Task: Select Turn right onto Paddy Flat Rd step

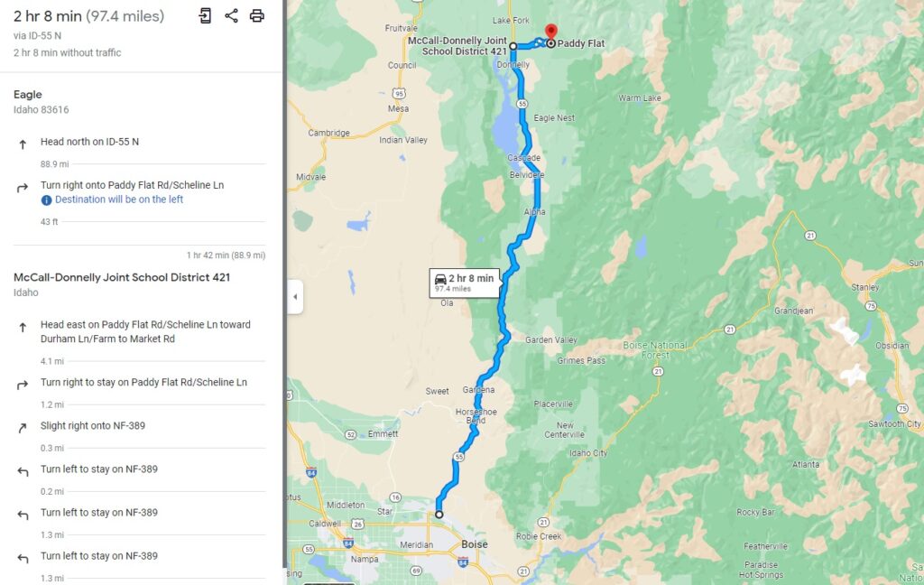Action: click(140, 192)
